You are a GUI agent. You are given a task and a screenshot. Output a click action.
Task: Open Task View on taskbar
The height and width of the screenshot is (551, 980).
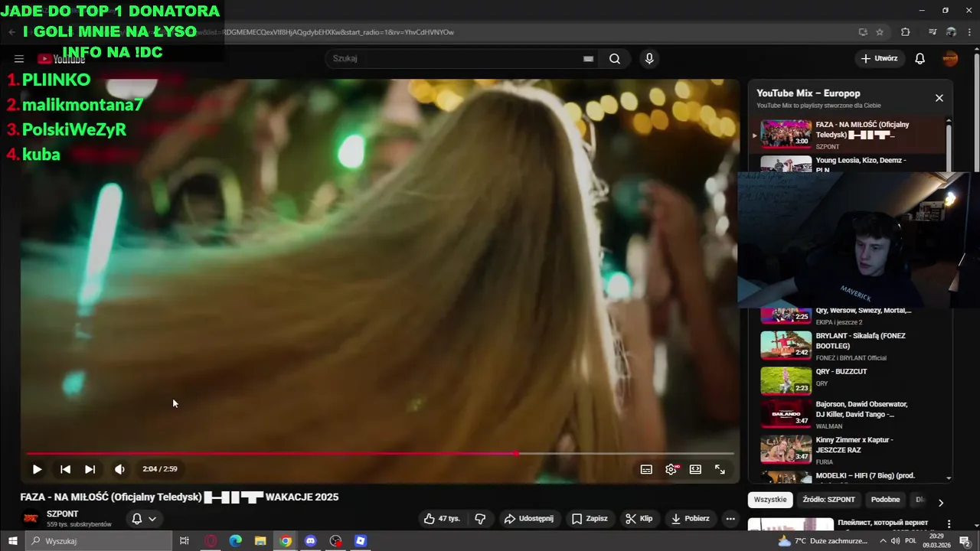pyautogui.click(x=185, y=541)
